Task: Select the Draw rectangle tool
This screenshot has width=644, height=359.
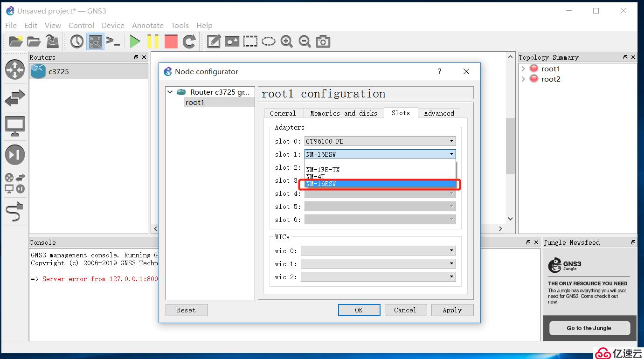Action: (x=250, y=41)
